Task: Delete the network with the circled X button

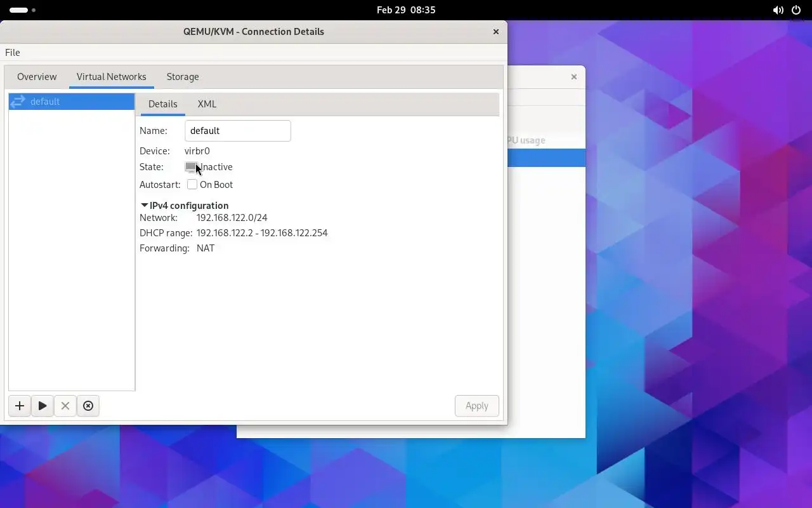Action: pos(88,406)
